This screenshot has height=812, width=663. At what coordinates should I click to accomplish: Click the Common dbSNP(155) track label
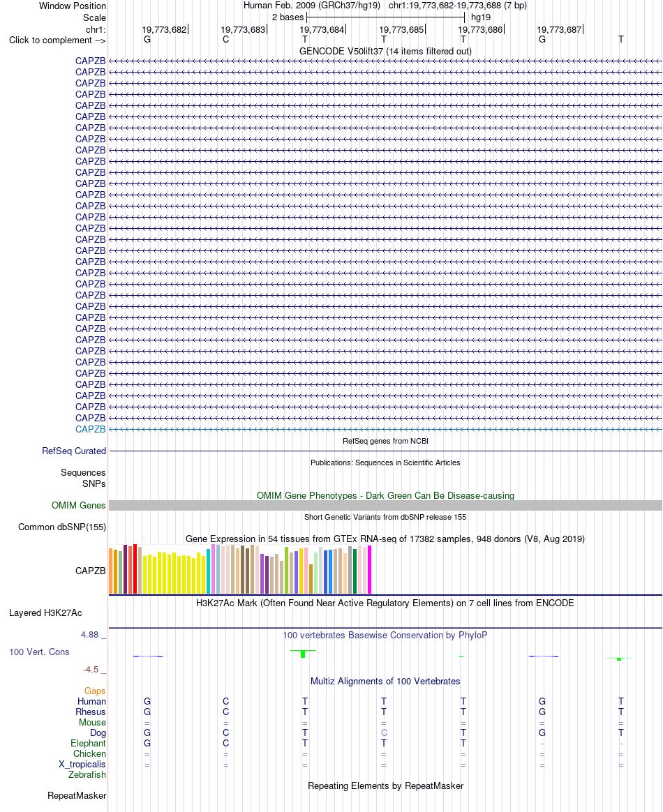click(x=62, y=527)
